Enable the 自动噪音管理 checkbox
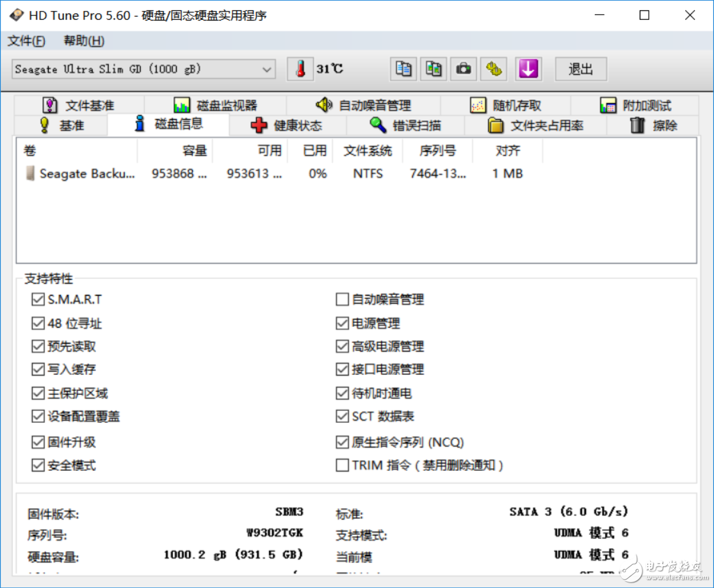This screenshot has height=588, width=714. [342, 299]
